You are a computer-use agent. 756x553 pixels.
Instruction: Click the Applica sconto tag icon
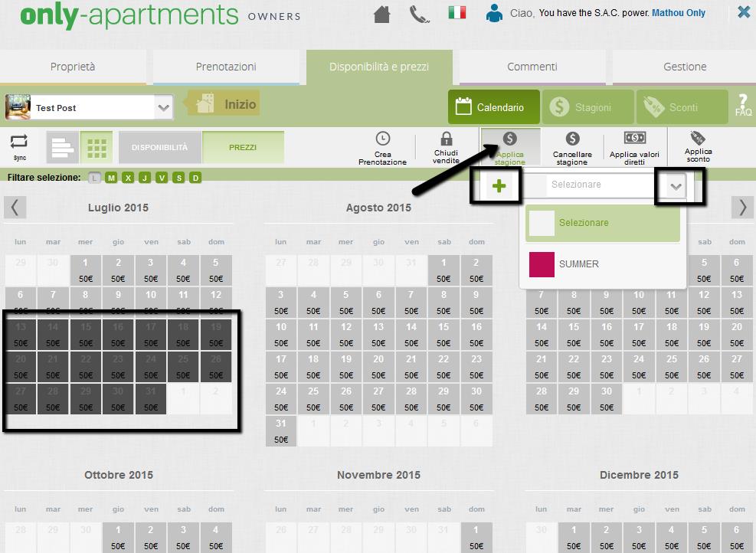click(x=697, y=139)
